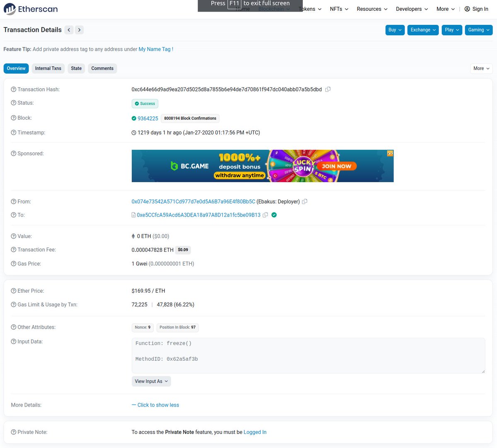The width and height of the screenshot is (497, 448).
Task: Click help icon beside Sponsored
Action: 14,154
